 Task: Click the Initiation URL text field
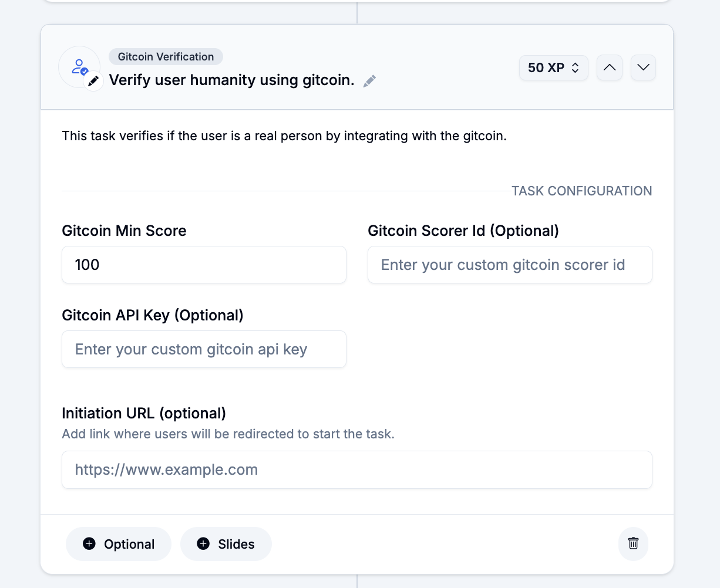click(356, 469)
